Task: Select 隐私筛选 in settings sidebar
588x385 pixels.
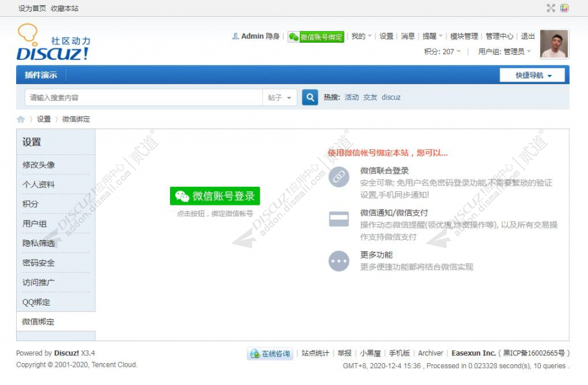Action: tap(39, 244)
